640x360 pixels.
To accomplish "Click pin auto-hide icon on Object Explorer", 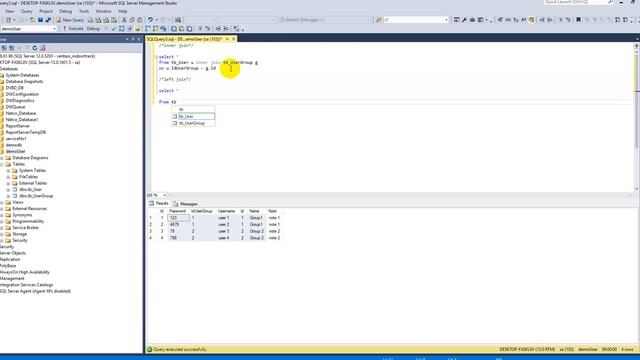I will pyautogui.click(x=133, y=39).
